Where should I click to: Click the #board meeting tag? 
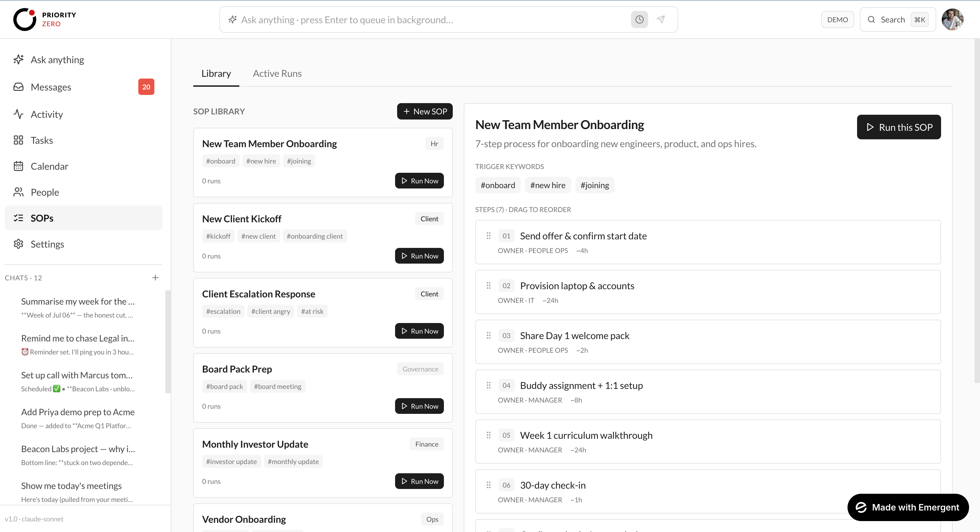point(277,387)
